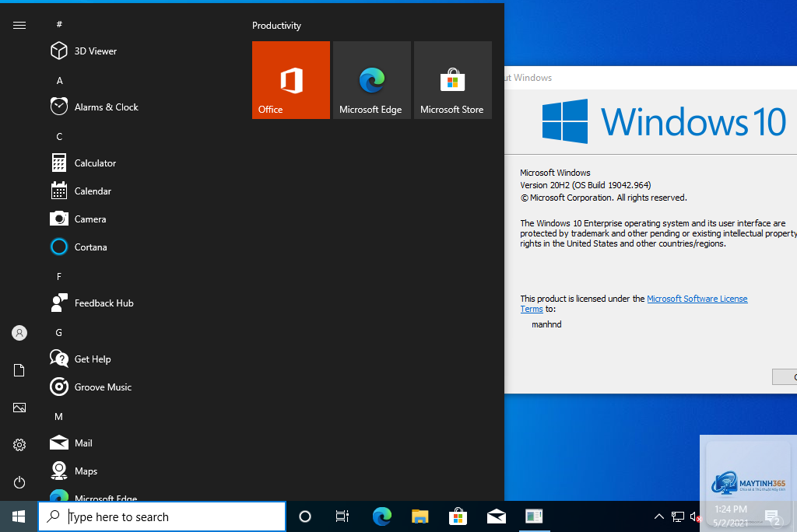Jump to the '#' letter group header
The height and width of the screenshot is (532, 797).
pos(59,24)
